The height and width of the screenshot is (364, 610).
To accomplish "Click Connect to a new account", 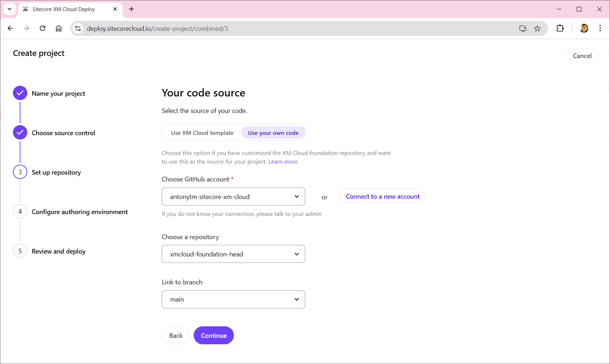I will (x=382, y=197).
